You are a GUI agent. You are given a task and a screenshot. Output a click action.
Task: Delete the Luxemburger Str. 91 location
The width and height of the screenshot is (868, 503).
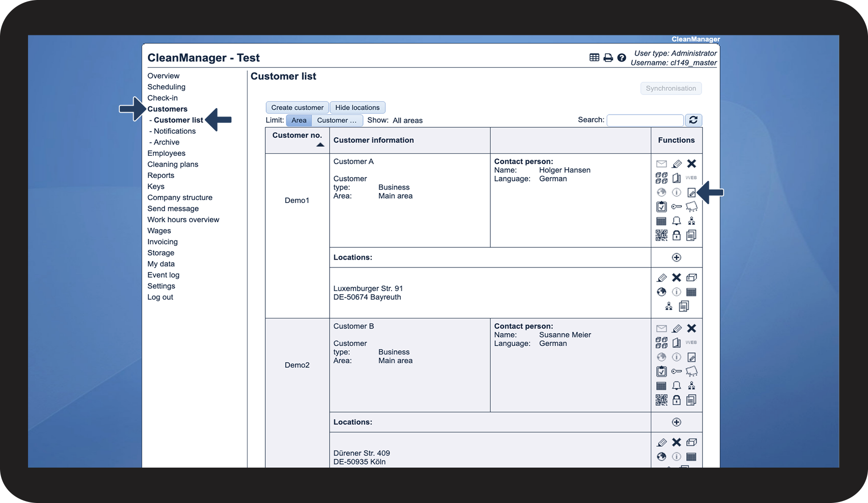click(x=677, y=278)
